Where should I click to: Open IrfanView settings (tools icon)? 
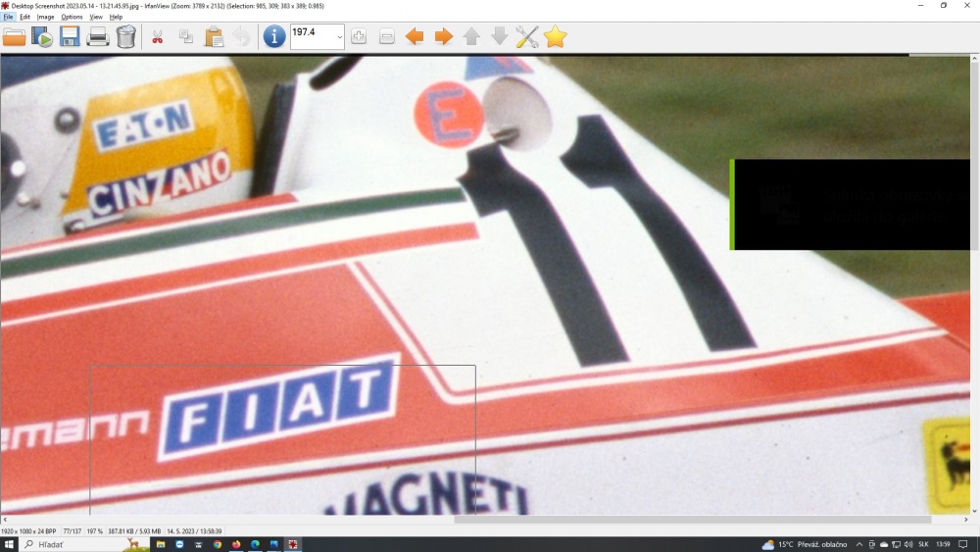[x=527, y=37]
